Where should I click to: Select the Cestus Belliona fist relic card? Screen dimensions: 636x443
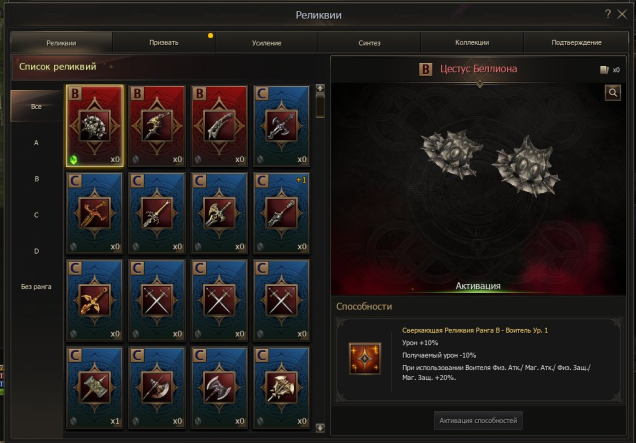[x=95, y=125]
